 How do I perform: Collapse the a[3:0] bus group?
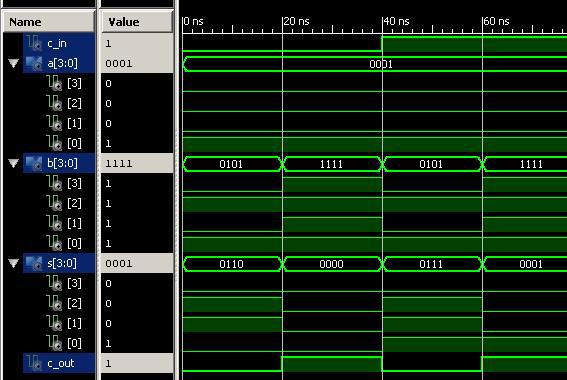pyautogui.click(x=13, y=64)
